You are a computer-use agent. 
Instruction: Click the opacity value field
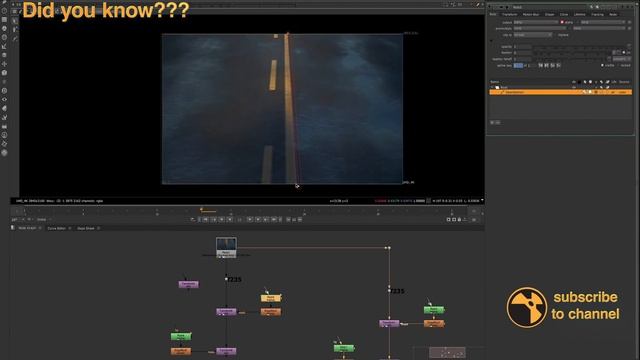(x=523, y=47)
